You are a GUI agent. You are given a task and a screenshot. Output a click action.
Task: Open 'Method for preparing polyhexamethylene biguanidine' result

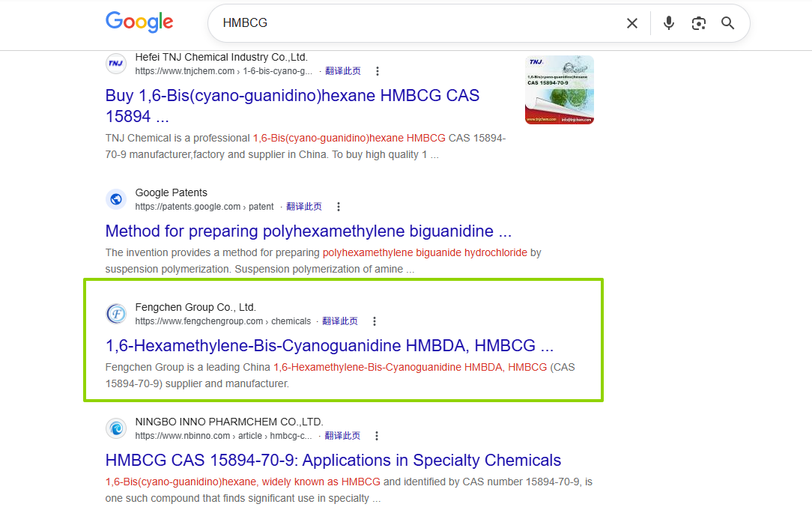308,231
